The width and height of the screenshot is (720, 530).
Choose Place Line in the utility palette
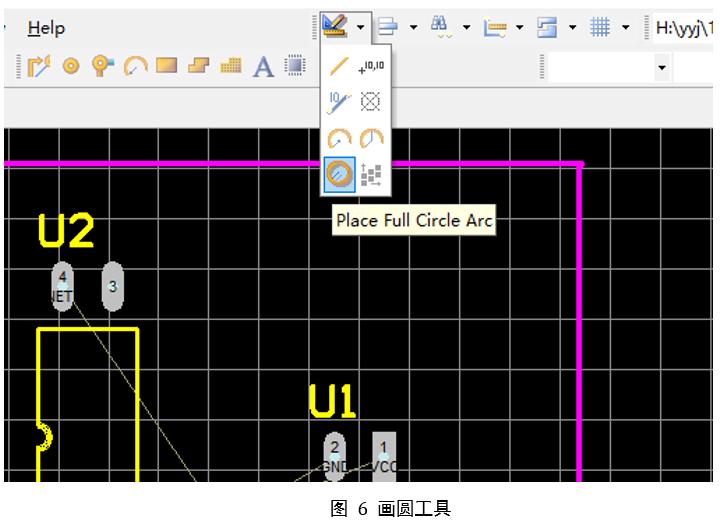pyautogui.click(x=339, y=67)
